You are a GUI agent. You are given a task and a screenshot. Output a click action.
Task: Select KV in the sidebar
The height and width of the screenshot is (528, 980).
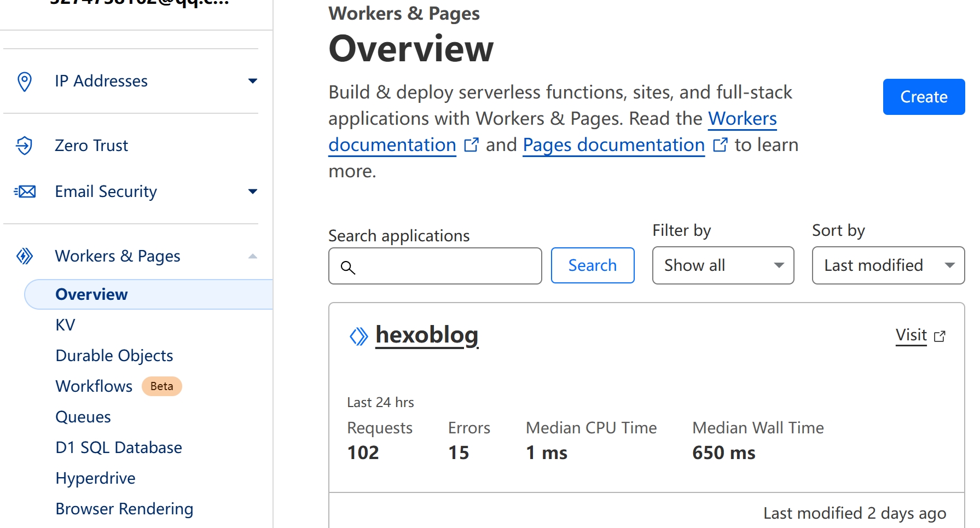point(65,325)
